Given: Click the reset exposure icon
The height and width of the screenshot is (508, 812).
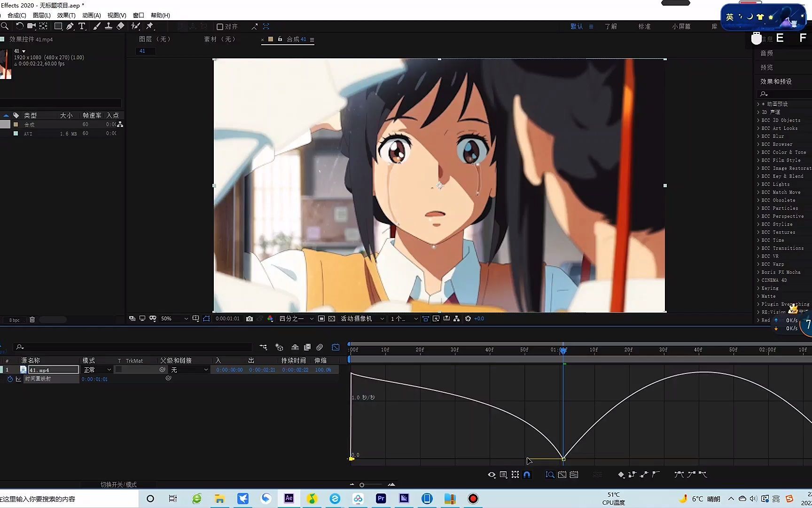Looking at the screenshot, I should (x=468, y=319).
